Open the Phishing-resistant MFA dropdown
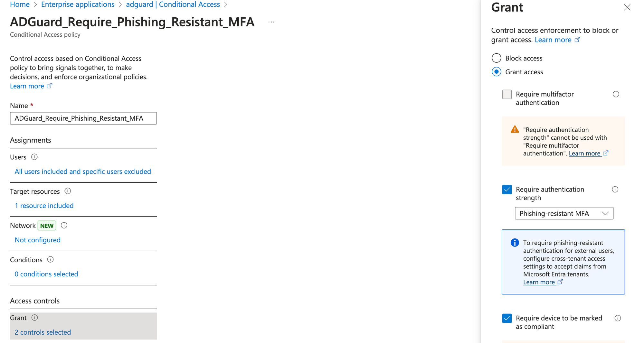The image size is (644, 343). click(x=564, y=213)
